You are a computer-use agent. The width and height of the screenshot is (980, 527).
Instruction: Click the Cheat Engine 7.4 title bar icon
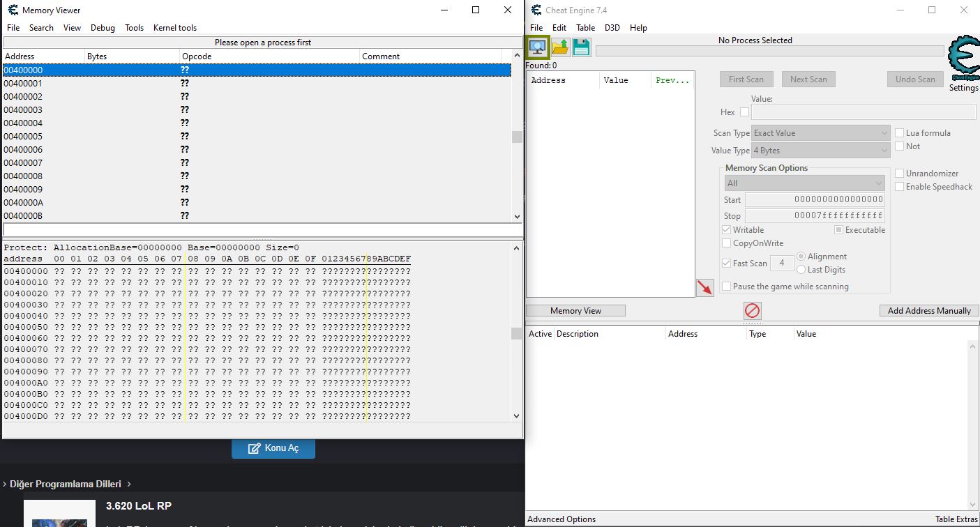pos(536,10)
